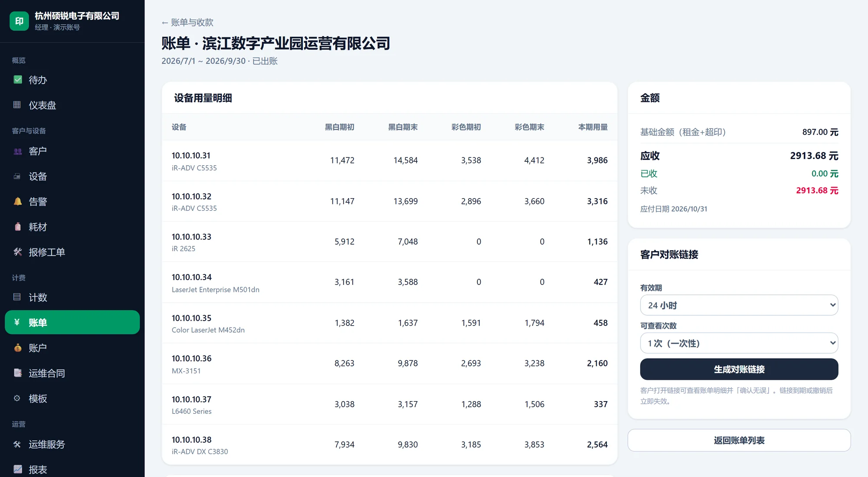Click the wrench icon beside 运维服务

17,444
